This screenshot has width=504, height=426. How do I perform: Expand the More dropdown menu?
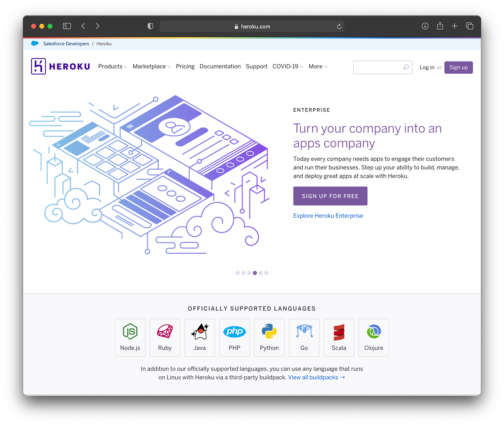(x=318, y=67)
